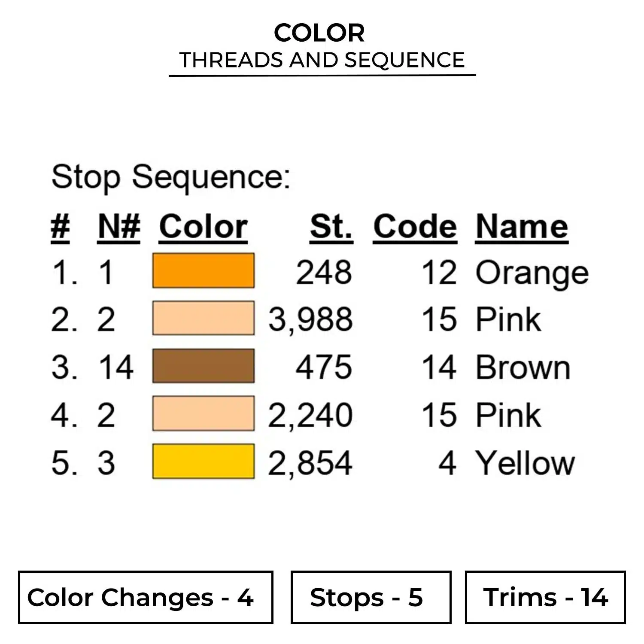Click the Trims - 14 box
The image size is (644, 644).
tap(545, 597)
